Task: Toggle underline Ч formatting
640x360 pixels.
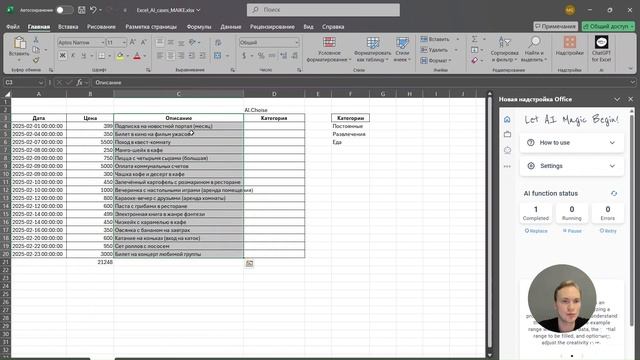Action: tap(84, 56)
